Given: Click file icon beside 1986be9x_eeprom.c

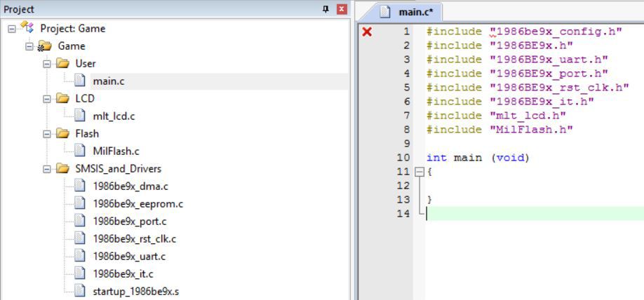Looking at the screenshot, I should click(x=80, y=203).
